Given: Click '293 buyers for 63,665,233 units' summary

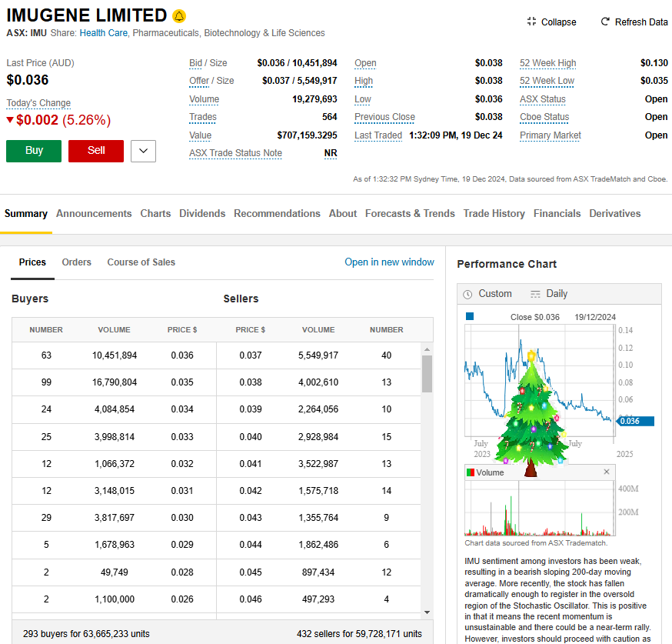Looking at the screenshot, I should point(87,634).
